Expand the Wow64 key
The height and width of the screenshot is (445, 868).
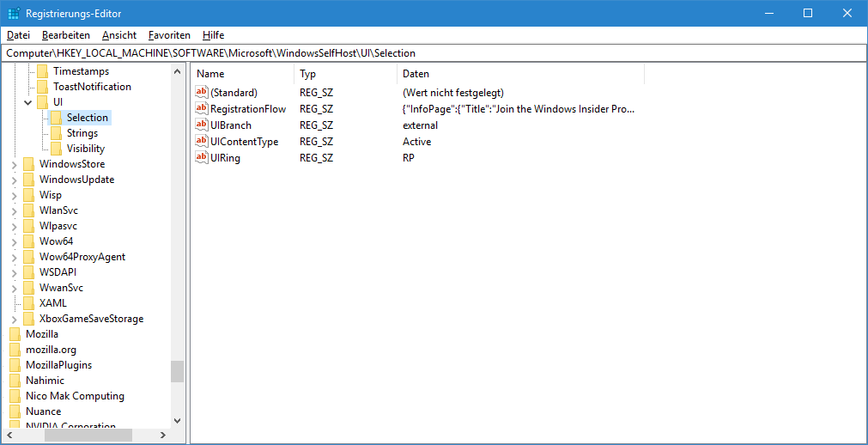(x=14, y=242)
